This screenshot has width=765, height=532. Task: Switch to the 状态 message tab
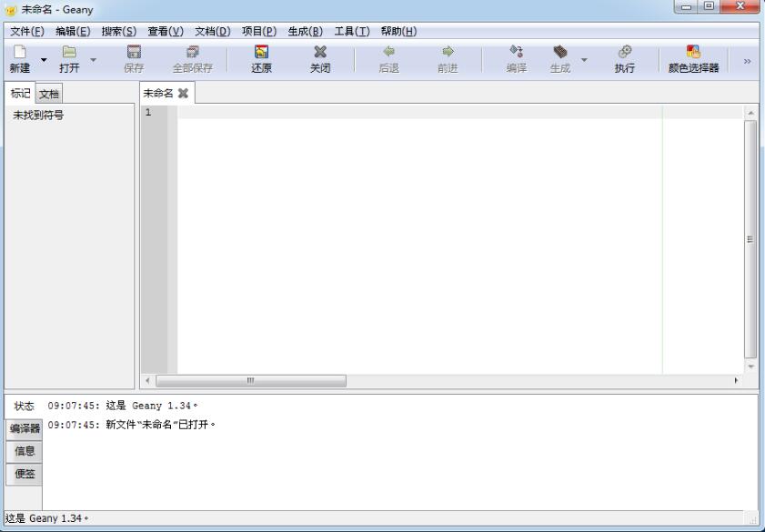click(24, 406)
